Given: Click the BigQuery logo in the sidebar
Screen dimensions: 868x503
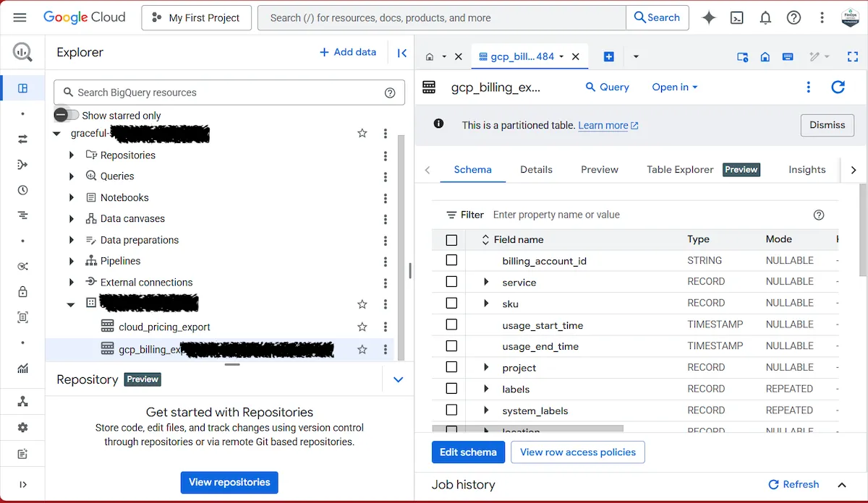Looking at the screenshot, I should point(22,52).
